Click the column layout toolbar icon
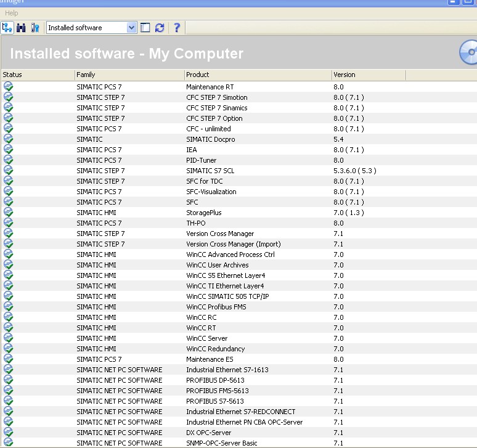The height and width of the screenshot is (448, 477). pos(145,28)
